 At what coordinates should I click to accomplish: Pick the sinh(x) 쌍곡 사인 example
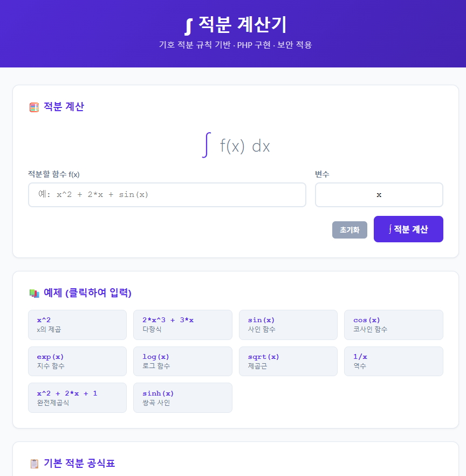[182, 398]
